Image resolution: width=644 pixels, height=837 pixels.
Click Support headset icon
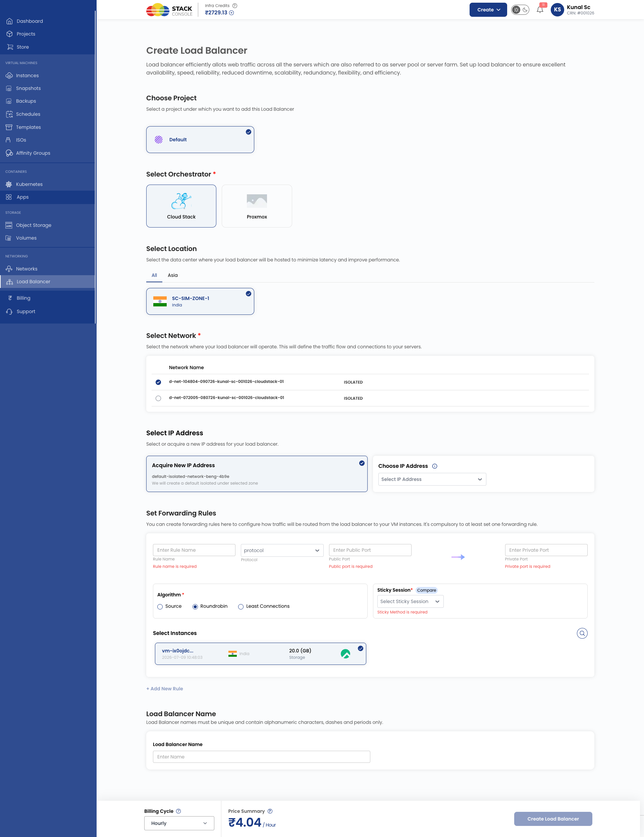10,311
